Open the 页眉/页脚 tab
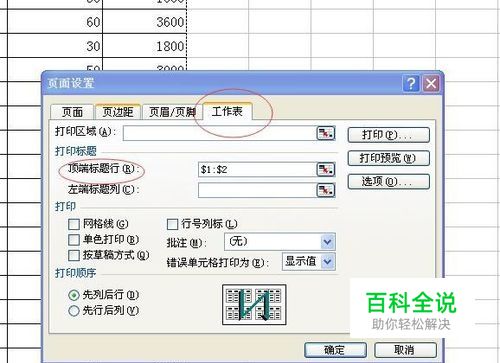Image resolution: width=500 pixels, height=363 pixels. [172, 112]
